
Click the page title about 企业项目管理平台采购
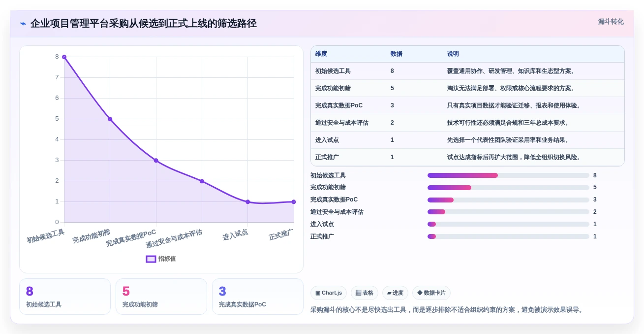tap(143, 24)
